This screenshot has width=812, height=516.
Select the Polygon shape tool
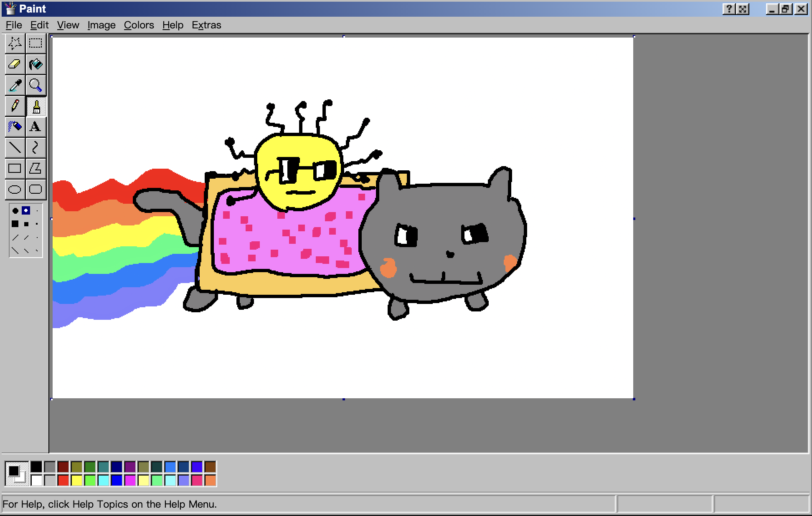tap(36, 169)
